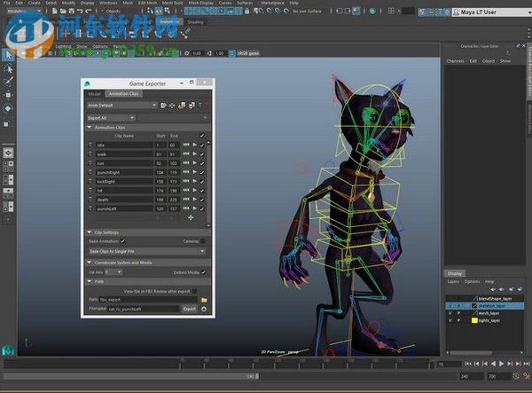The height and width of the screenshot is (393, 532).
Task: Open Layers menu in layer editor
Action: pyautogui.click(x=453, y=282)
